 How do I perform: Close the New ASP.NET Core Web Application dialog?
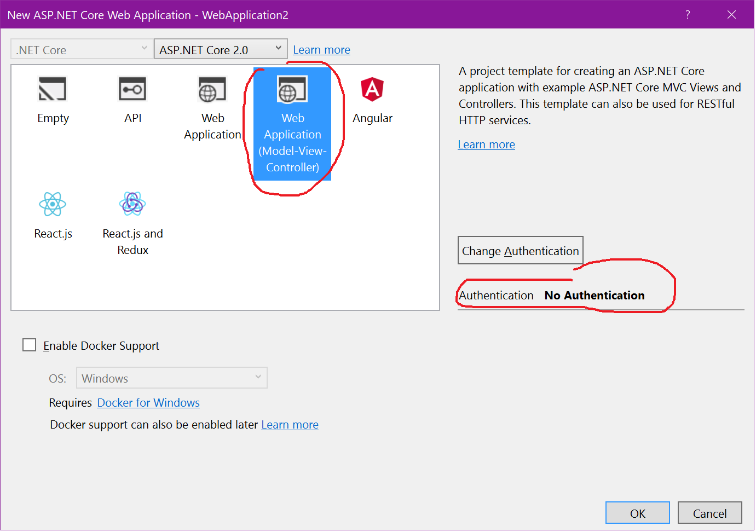731,15
